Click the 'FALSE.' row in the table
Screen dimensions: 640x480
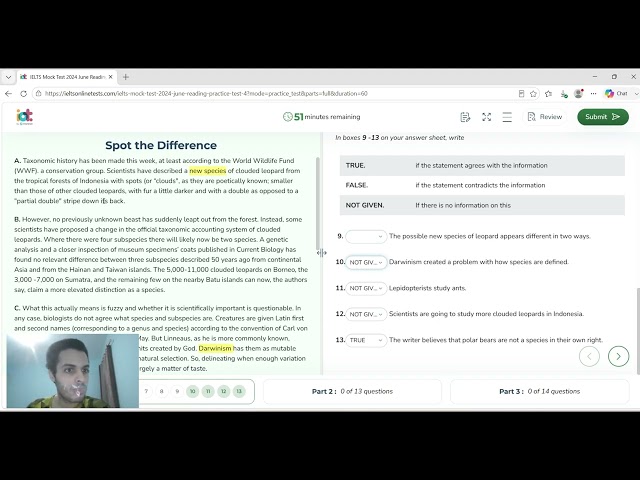click(482, 185)
